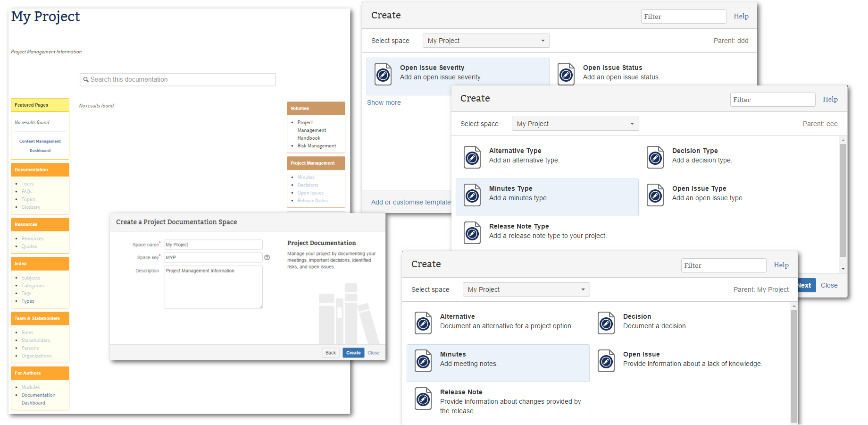
Task: Open Decisions link in Project Management panel
Action: click(x=308, y=185)
